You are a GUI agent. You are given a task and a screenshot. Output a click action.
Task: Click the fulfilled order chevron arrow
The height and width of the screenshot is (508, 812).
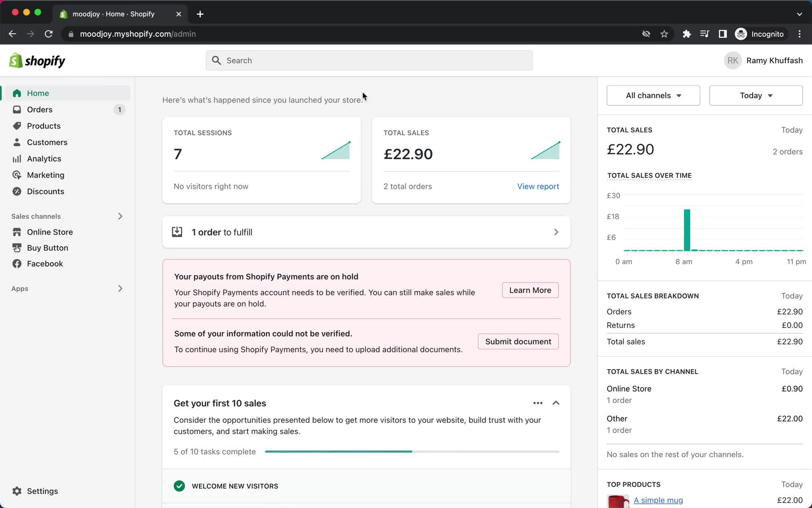pyautogui.click(x=555, y=232)
